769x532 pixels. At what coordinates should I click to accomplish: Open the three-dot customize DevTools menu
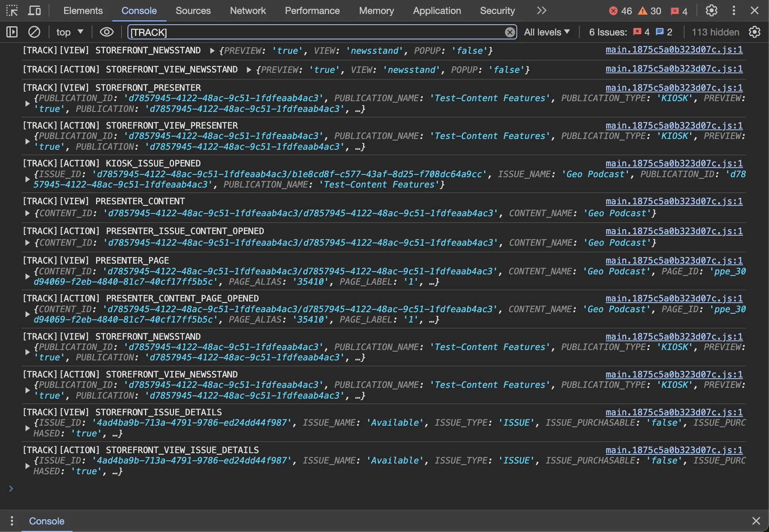point(734,11)
